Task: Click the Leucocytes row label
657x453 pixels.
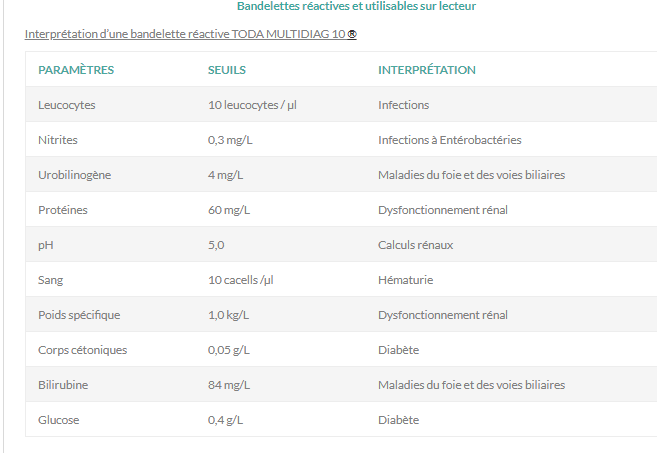Action: click(x=67, y=105)
